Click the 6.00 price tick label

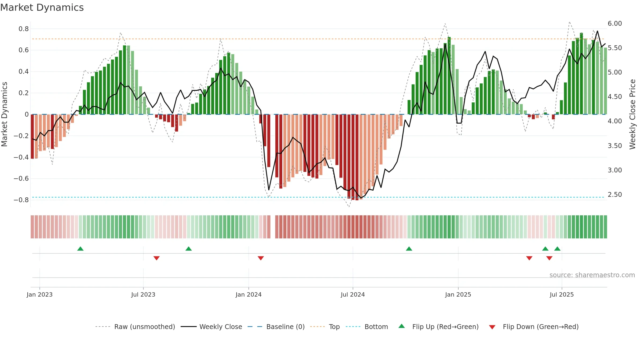click(x=615, y=24)
